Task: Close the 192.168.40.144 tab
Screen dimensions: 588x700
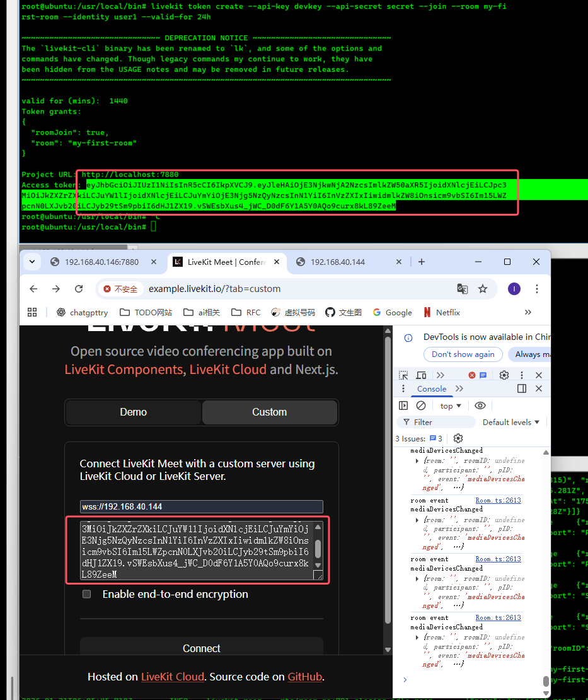Action: click(399, 262)
